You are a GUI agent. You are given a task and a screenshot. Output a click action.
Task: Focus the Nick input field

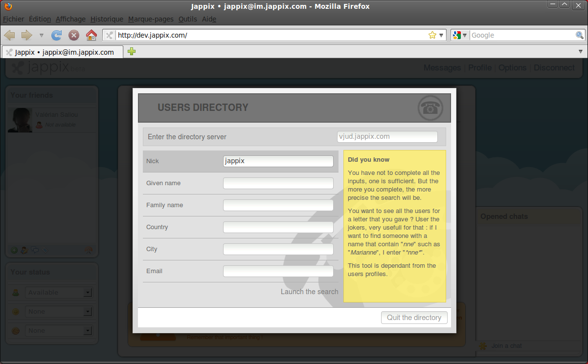coord(278,161)
